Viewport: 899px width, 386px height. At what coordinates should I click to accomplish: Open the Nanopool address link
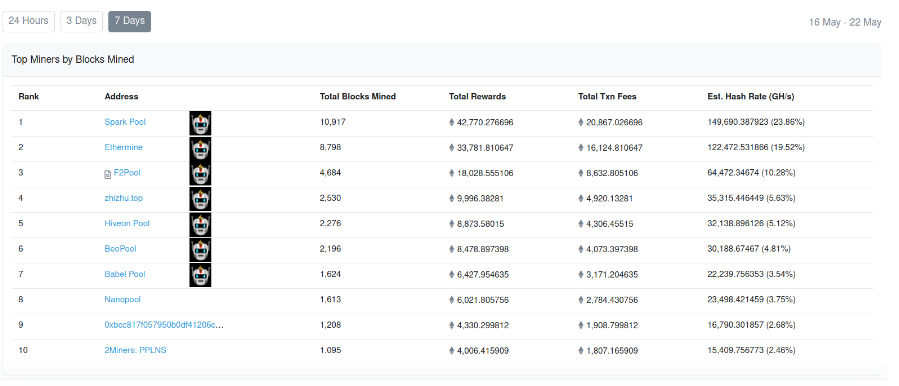tap(122, 299)
